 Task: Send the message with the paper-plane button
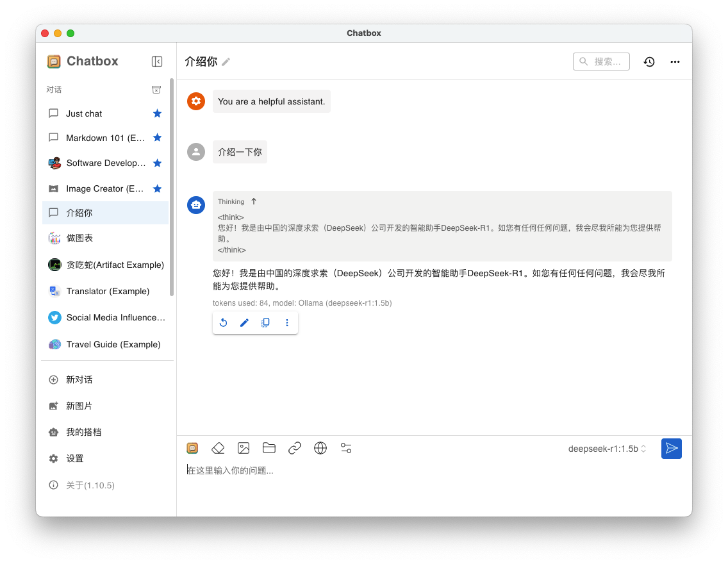click(672, 449)
